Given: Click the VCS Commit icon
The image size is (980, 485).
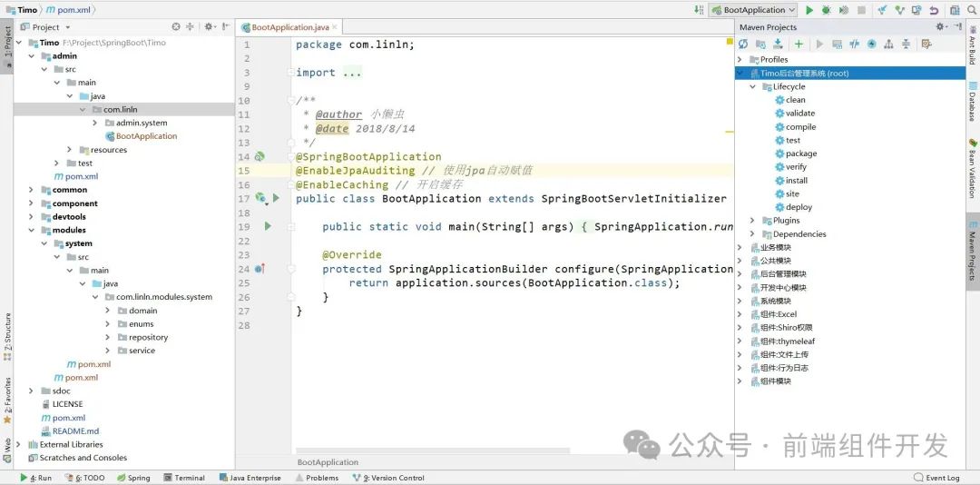Looking at the screenshot, I should click(x=899, y=10).
